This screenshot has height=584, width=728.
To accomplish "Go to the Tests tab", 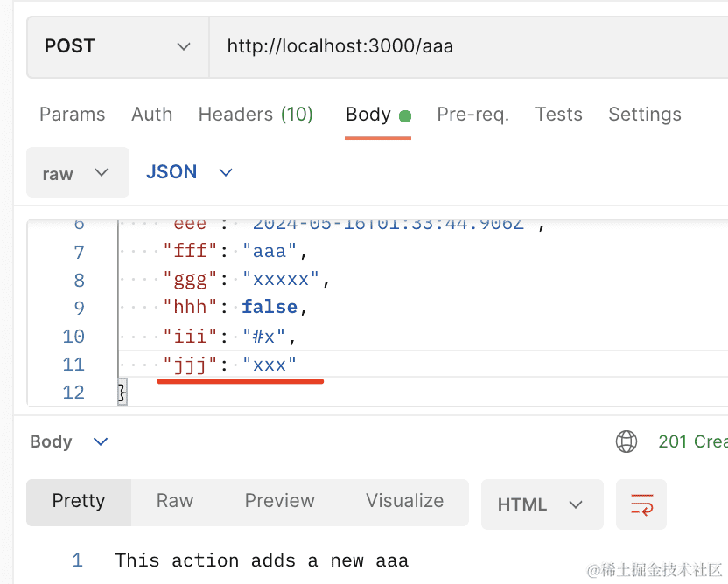I will tap(558, 115).
